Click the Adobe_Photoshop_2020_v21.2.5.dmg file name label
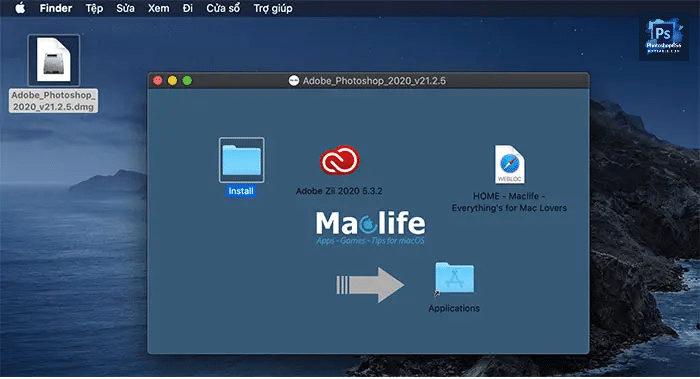The image size is (700, 379). 53,101
